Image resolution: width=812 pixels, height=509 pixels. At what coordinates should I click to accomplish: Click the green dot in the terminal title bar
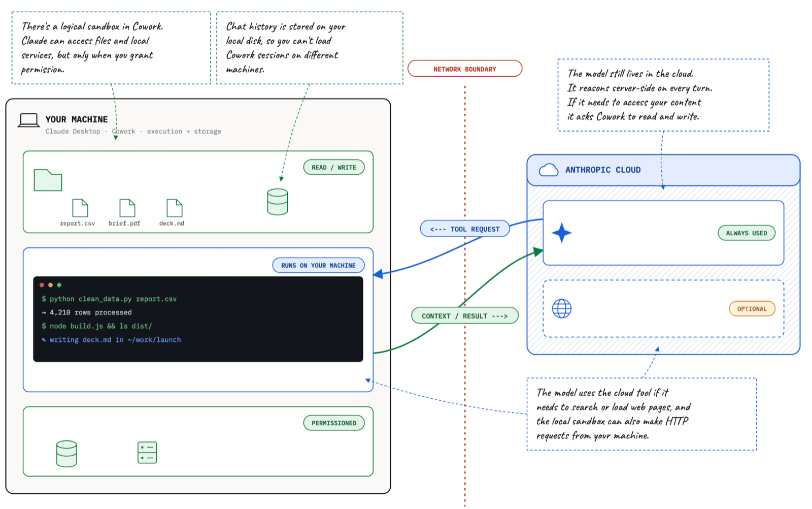[x=59, y=285]
